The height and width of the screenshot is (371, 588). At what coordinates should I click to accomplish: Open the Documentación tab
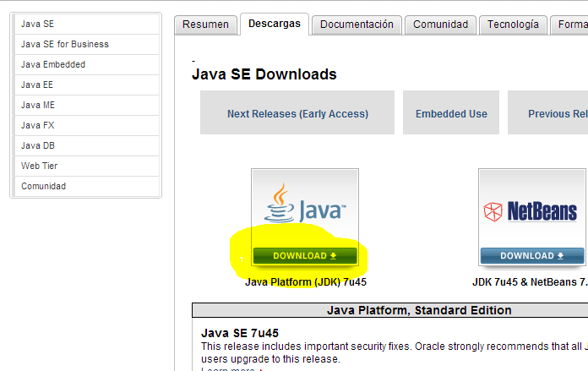357,25
